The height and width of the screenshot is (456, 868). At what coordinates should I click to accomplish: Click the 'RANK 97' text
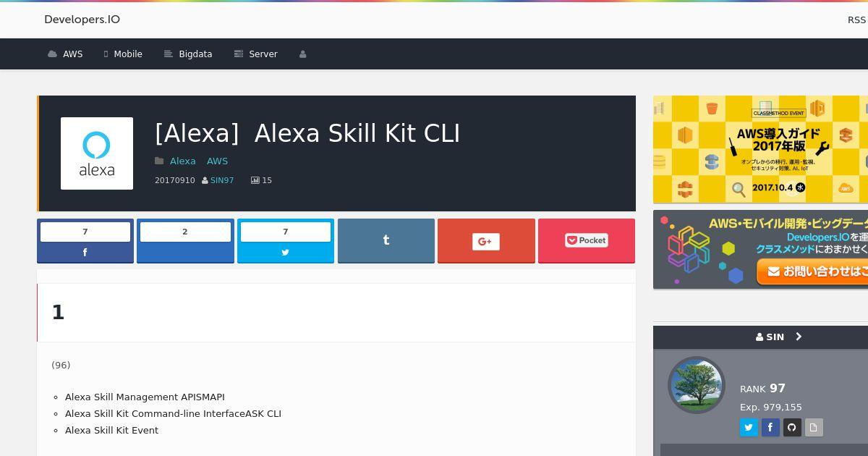tap(762, 389)
